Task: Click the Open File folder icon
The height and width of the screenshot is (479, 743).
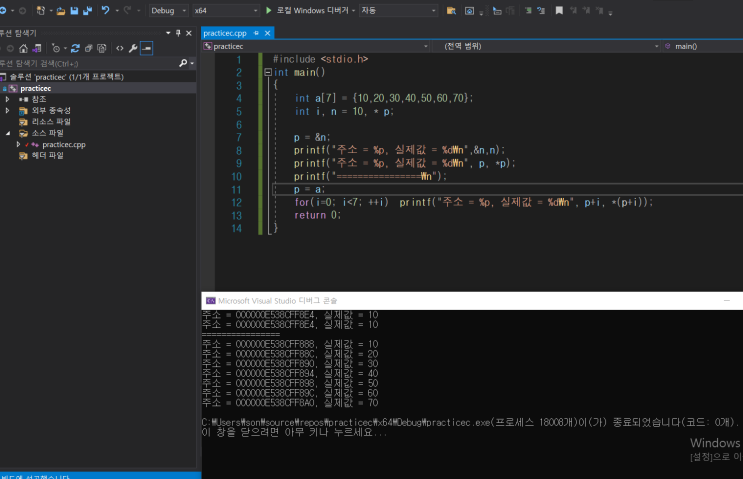Action: (61, 10)
